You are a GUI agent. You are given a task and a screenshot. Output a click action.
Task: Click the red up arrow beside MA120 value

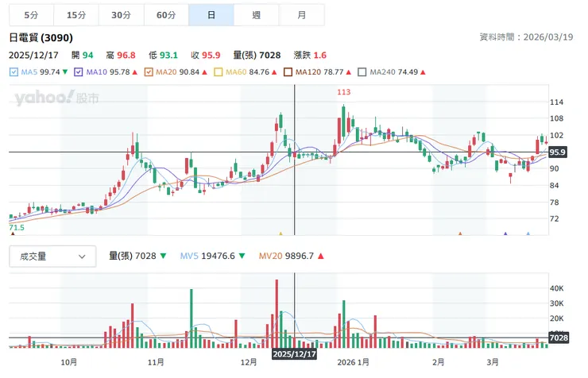tap(349, 72)
